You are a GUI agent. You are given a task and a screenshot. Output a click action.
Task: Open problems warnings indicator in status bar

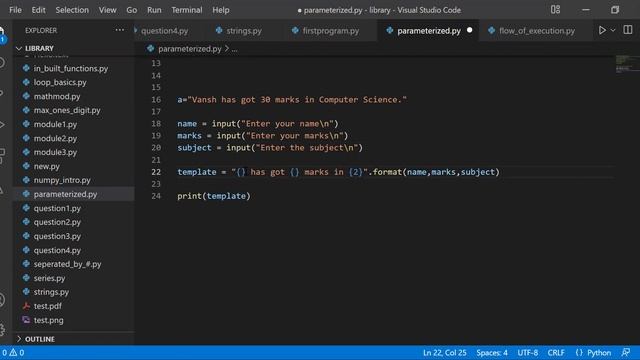13,353
